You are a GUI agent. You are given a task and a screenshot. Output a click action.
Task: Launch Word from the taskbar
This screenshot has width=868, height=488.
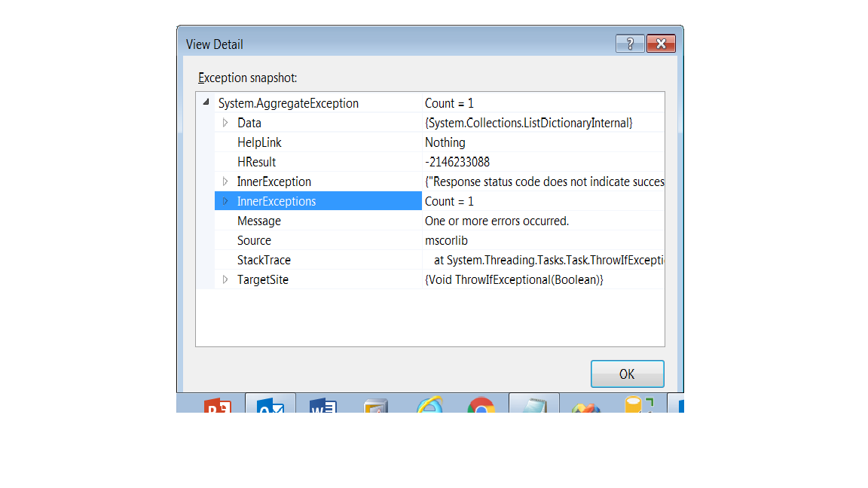point(322,405)
